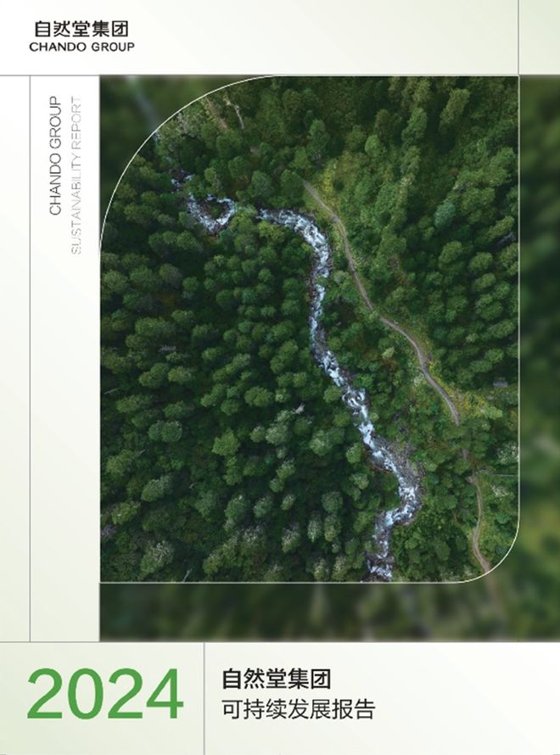The width and height of the screenshot is (560, 755).
Task: Click the CHANDO GROUP text under the logo
Action: 81,48
